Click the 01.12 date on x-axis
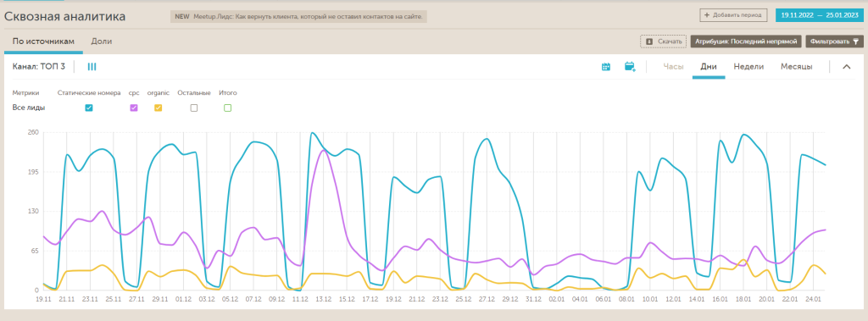Image resolution: width=868 pixels, height=321 pixels. (x=183, y=299)
